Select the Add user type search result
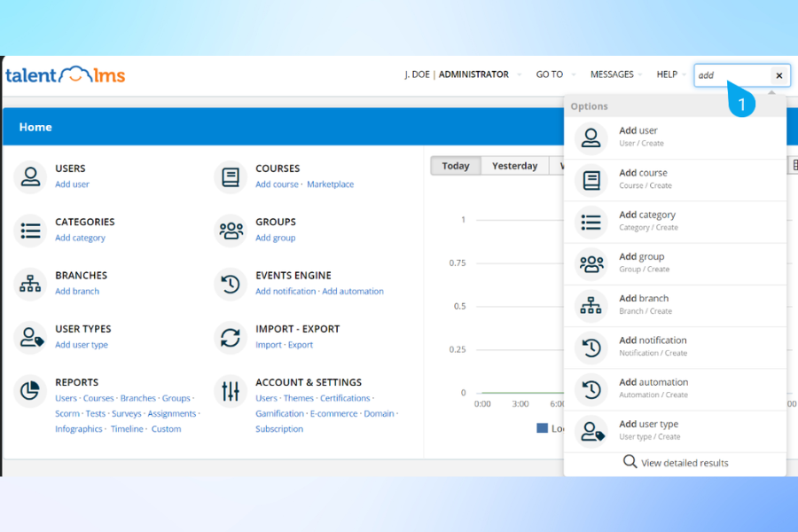 point(676,431)
